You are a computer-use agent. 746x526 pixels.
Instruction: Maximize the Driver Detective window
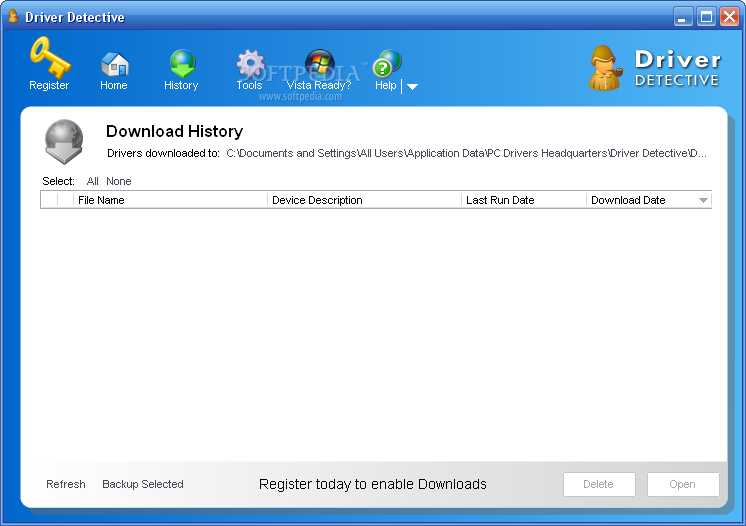(x=707, y=17)
